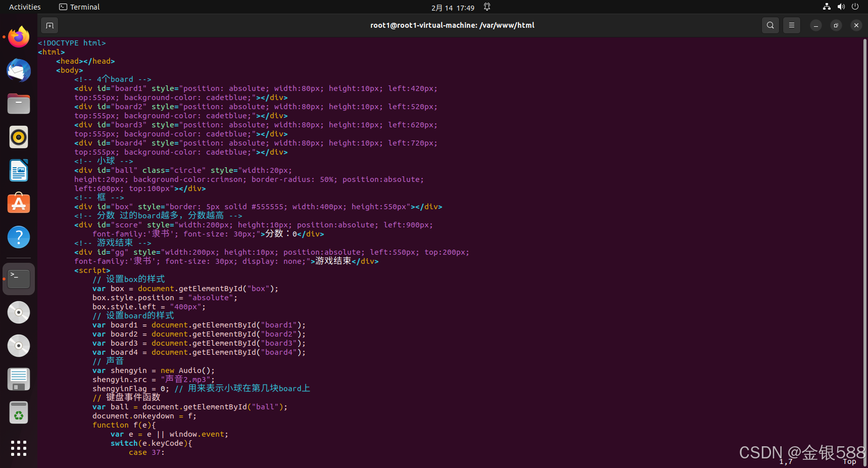This screenshot has height=468, width=868.
Task: Click the 'switch(e.keyCode){' line
Action: click(x=152, y=443)
